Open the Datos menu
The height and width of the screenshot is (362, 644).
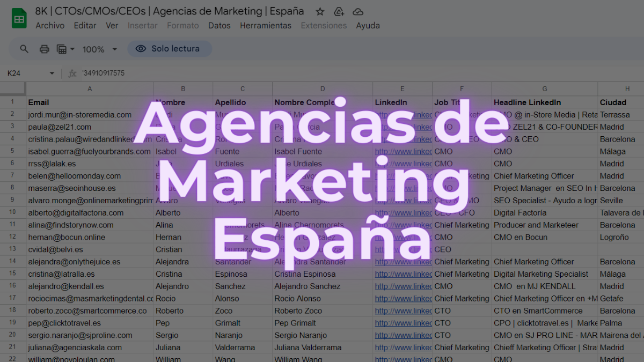click(x=219, y=25)
